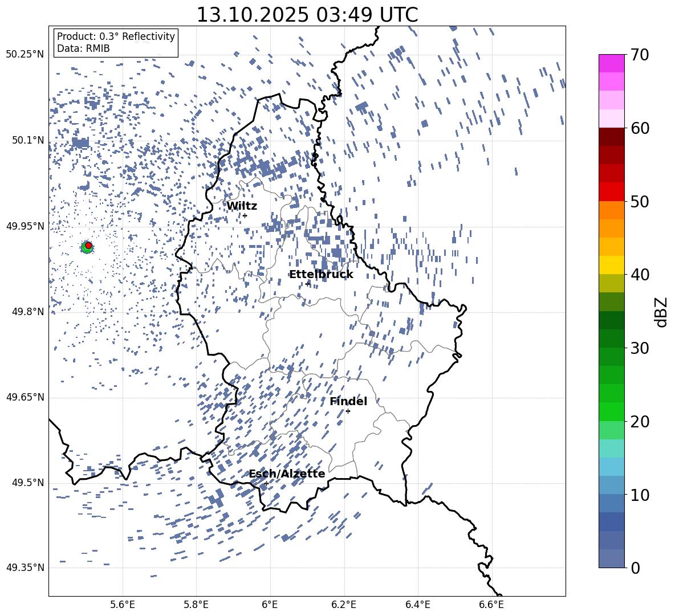The image size is (675, 616).
Task: Click the Esch/Alzette location cross marker
Action: (266, 483)
